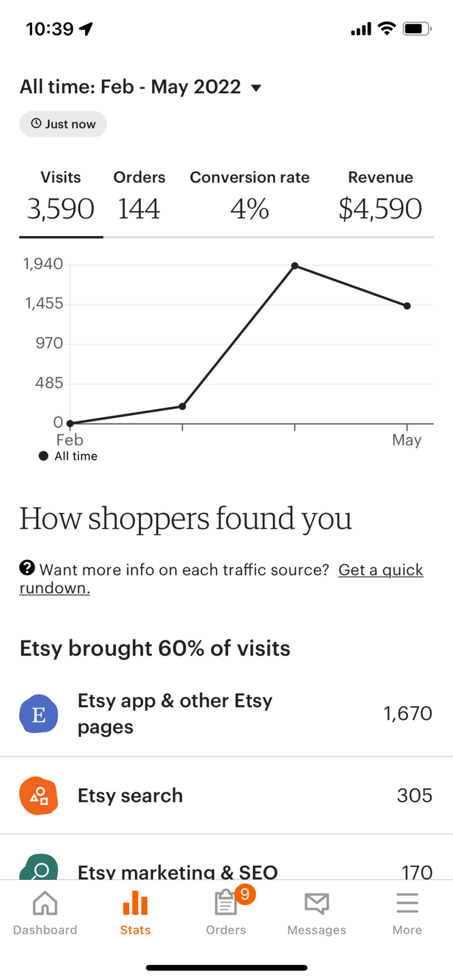Open the 'All time: Feb - May 2022' selector
The width and height of the screenshot is (453, 980).
click(130, 87)
